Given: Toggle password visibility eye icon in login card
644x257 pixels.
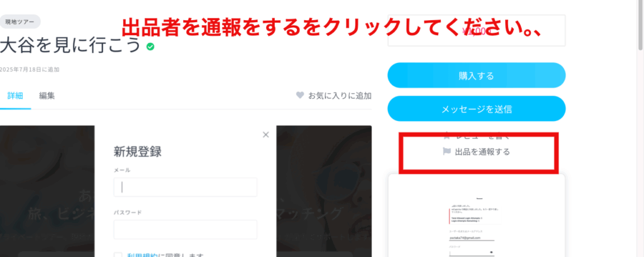Looking at the screenshot, I should tap(492, 252).
